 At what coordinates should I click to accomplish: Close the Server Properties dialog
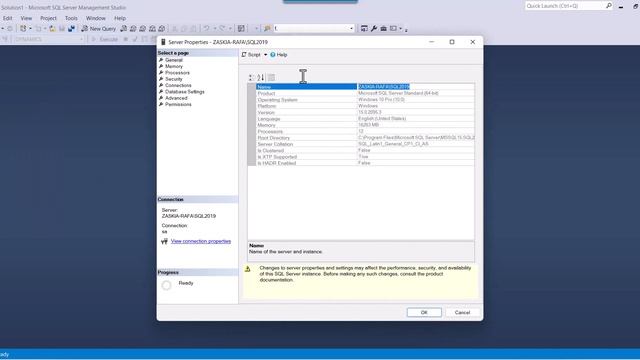(473, 42)
